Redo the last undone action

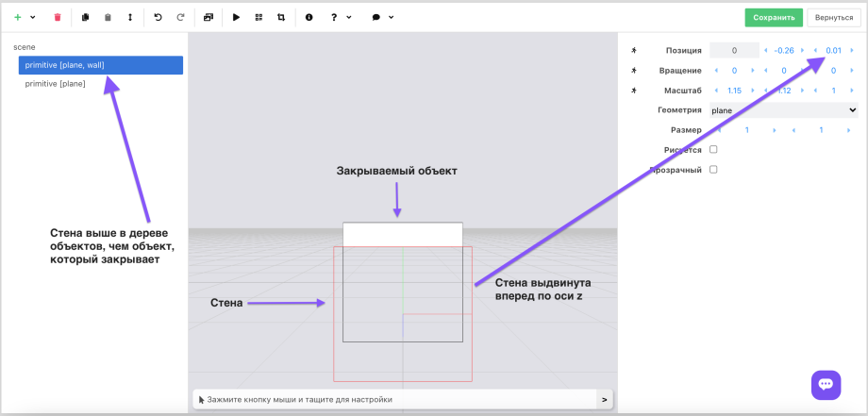[180, 17]
